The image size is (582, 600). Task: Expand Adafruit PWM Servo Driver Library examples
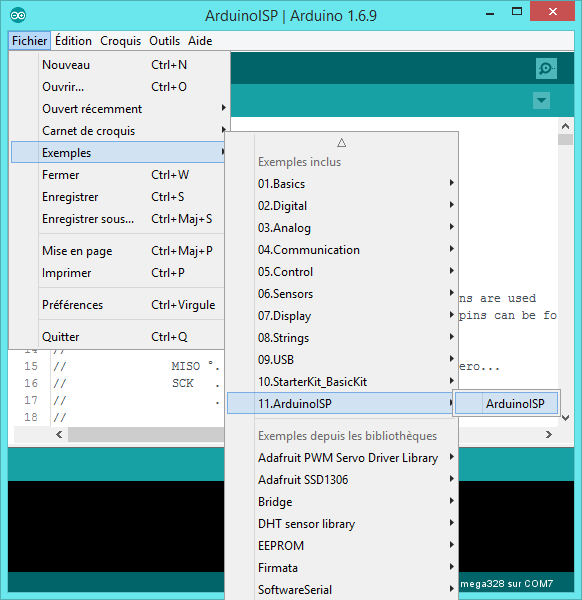(x=342, y=458)
